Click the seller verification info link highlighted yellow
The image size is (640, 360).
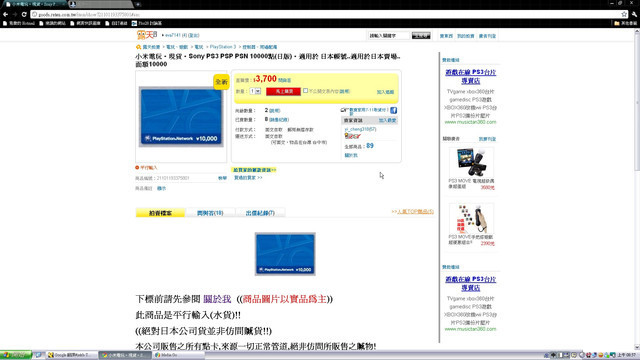tap(254, 170)
